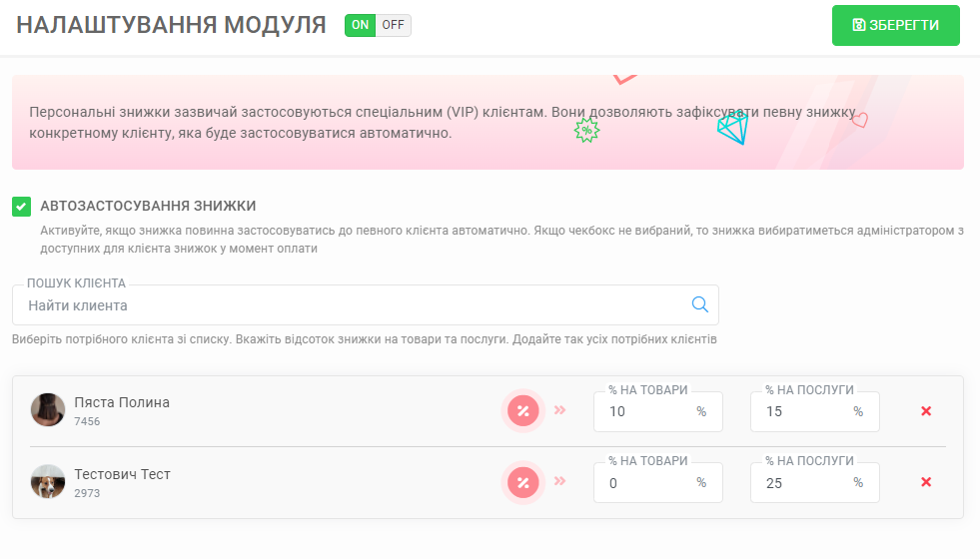Click client ID 2973

pyautogui.click(x=87, y=493)
